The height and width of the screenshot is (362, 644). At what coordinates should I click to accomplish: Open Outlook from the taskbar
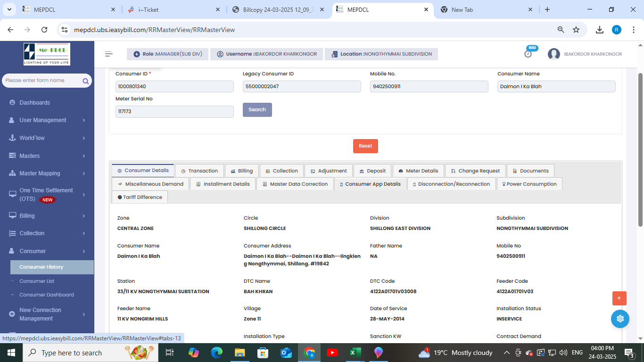coord(286,353)
